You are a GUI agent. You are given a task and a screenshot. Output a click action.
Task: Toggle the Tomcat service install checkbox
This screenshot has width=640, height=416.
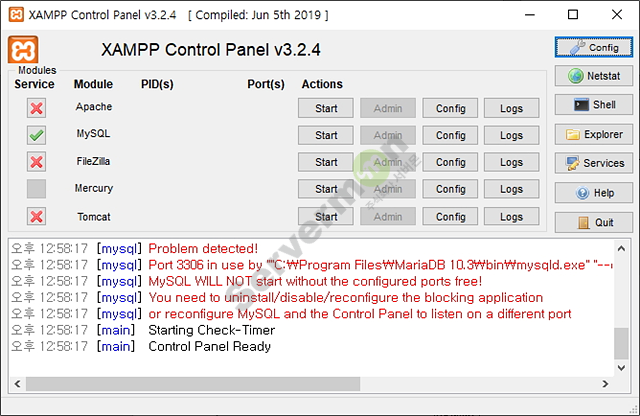[36, 216]
